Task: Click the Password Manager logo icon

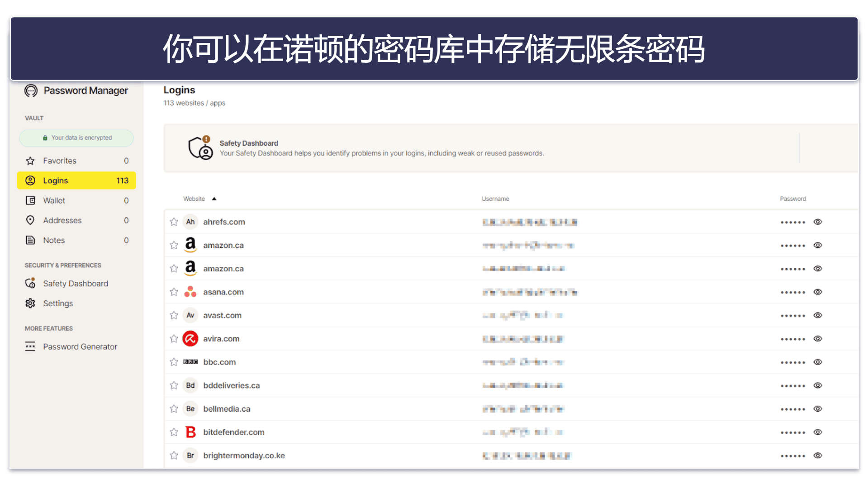Action: click(x=31, y=91)
